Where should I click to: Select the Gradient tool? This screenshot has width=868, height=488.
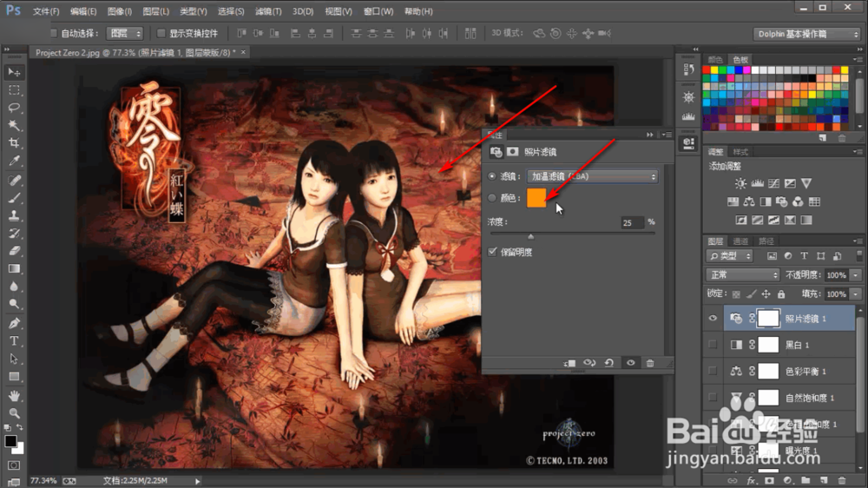point(14,268)
